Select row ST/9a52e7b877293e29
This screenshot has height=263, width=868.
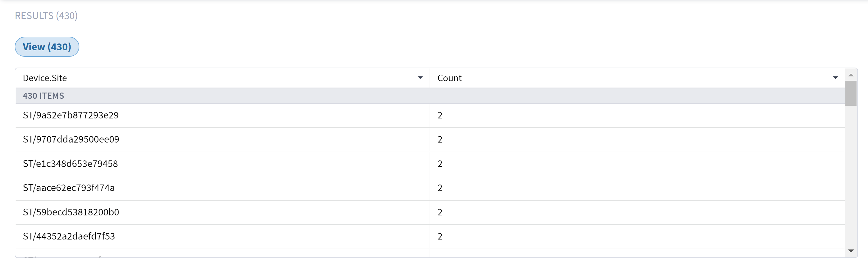(71, 115)
